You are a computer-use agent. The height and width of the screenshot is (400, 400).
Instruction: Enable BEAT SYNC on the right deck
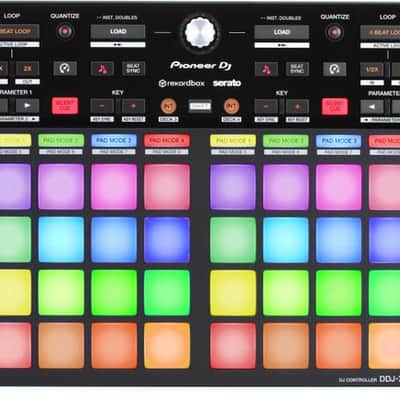(297, 69)
